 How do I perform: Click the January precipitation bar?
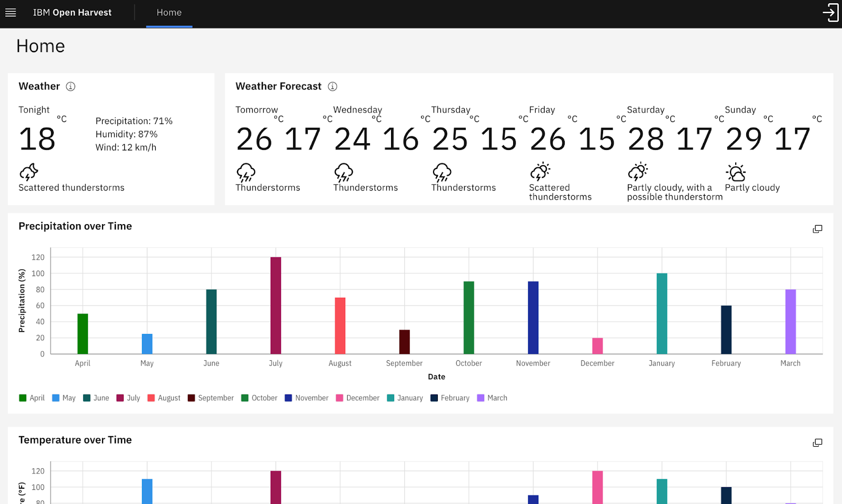(x=661, y=314)
